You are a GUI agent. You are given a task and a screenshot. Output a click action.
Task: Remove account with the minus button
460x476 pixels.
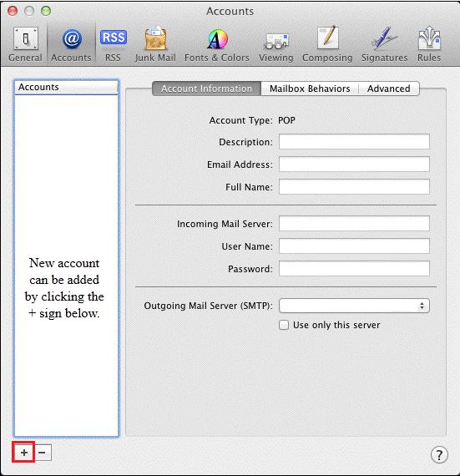(43, 453)
